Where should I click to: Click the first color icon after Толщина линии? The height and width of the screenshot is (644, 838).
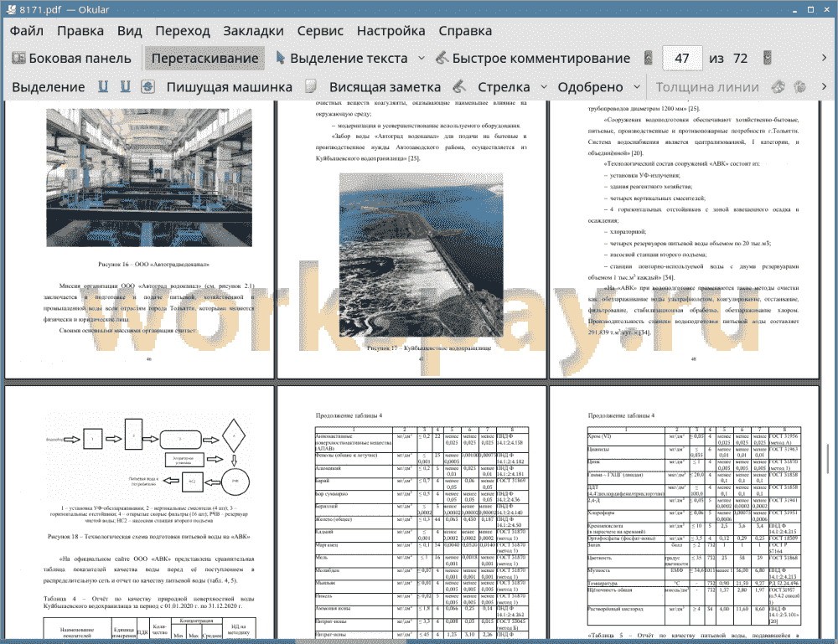779,86
